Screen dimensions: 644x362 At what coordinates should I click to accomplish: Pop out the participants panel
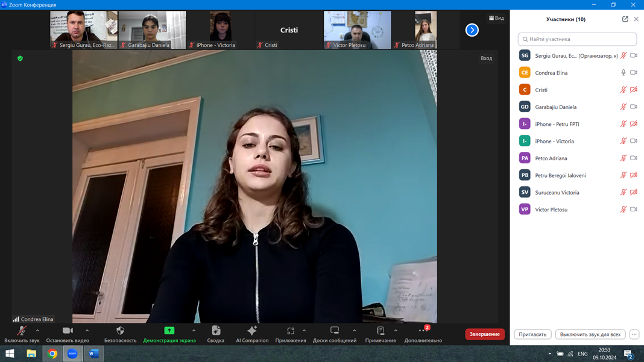(625, 19)
